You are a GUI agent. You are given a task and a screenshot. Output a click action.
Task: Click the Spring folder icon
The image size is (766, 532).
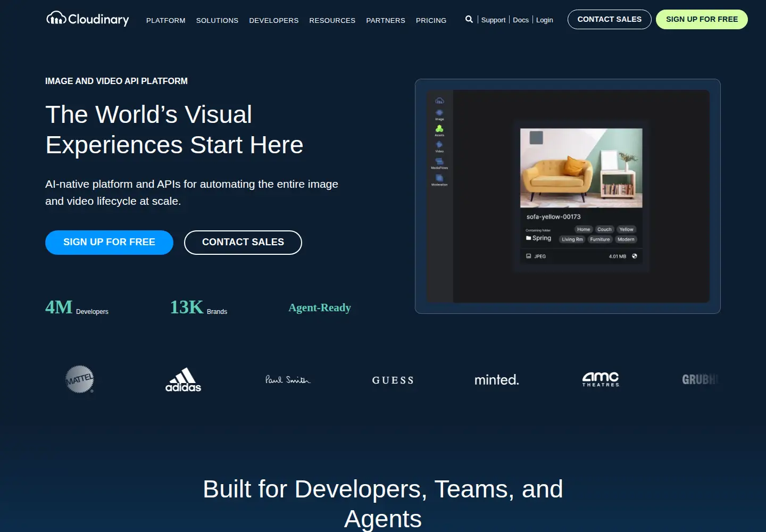click(x=529, y=238)
